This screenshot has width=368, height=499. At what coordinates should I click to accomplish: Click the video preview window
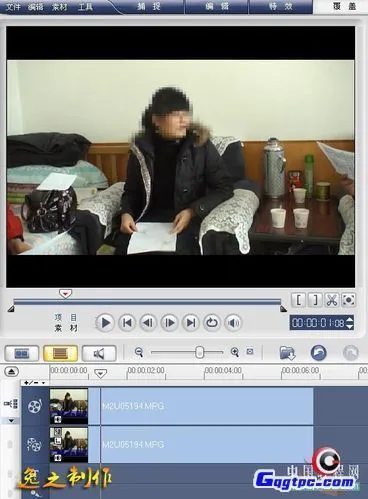click(x=181, y=157)
